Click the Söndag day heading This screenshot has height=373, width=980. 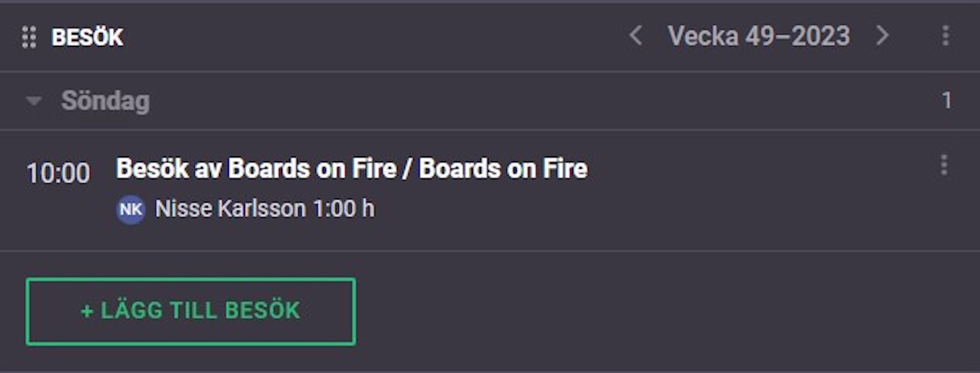tap(105, 100)
